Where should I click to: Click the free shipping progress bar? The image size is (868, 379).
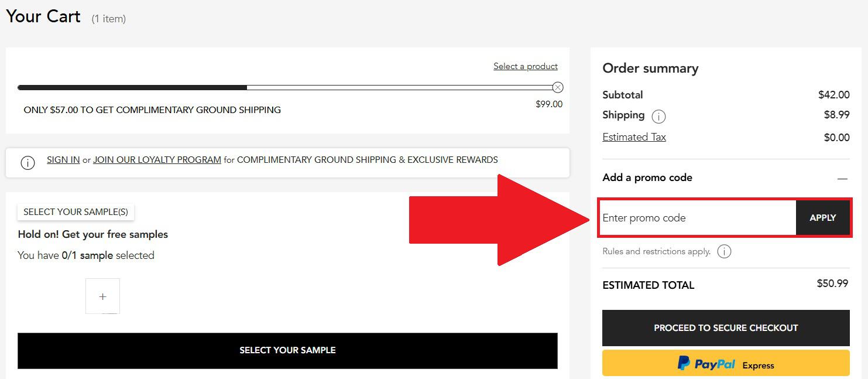pos(287,87)
